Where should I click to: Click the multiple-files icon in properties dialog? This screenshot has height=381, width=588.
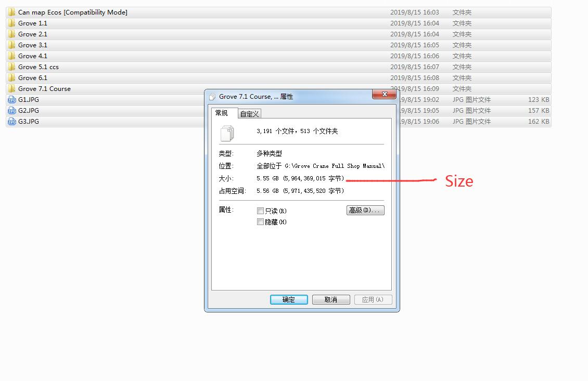(x=227, y=133)
